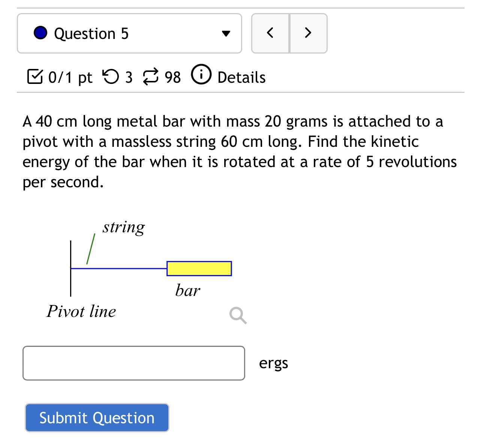Expand the question list via the downward triangle

226,33
